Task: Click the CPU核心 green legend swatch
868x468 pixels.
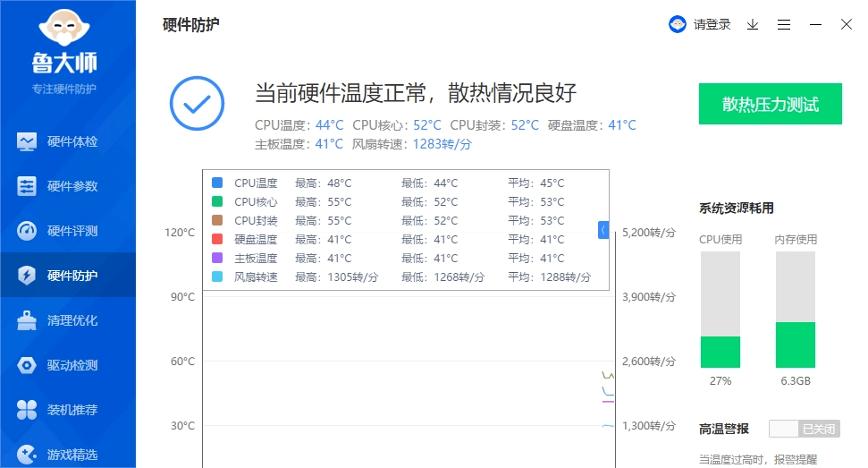Action: pos(217,201)
